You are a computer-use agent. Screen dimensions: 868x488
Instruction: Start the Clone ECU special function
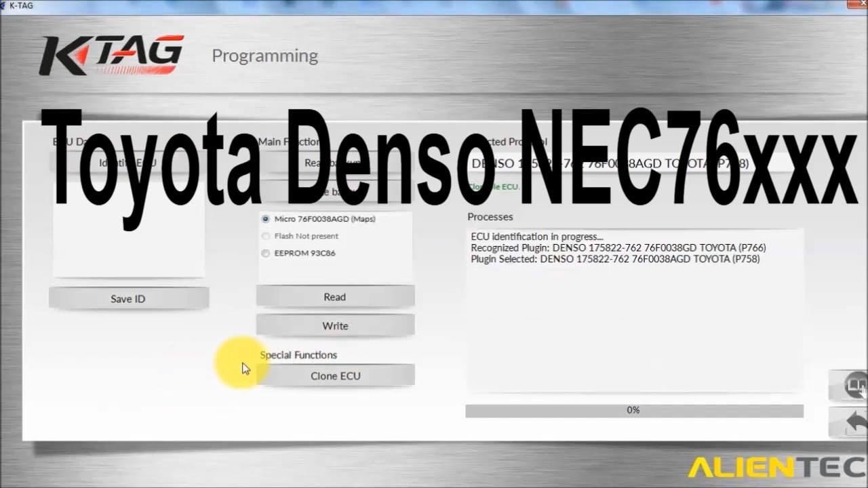pos(335,375)
